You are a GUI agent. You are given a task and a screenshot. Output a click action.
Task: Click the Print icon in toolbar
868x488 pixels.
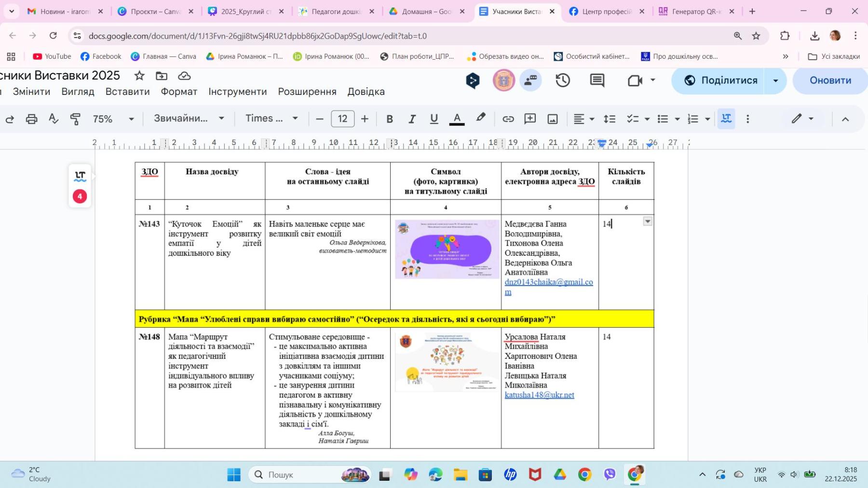pos(31,119)
